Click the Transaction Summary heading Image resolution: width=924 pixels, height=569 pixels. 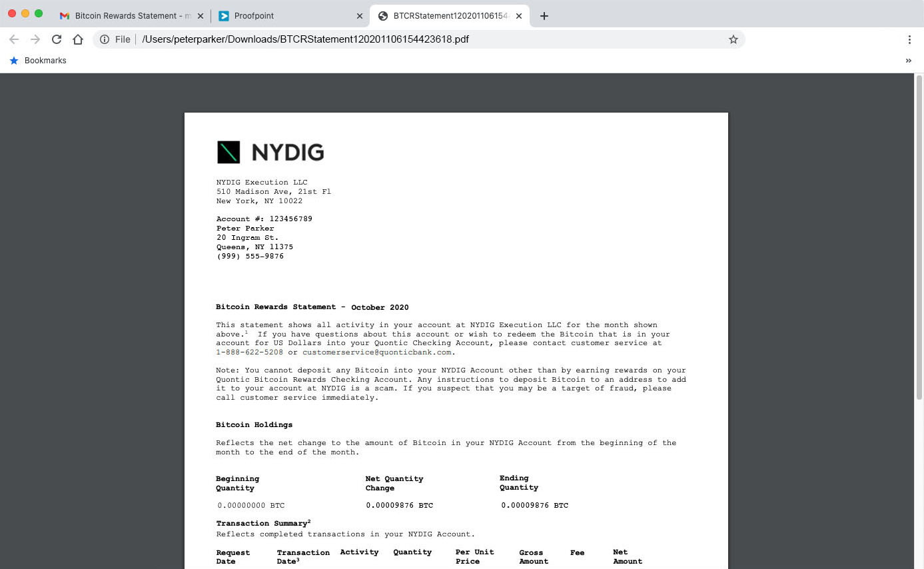(263, 523)
